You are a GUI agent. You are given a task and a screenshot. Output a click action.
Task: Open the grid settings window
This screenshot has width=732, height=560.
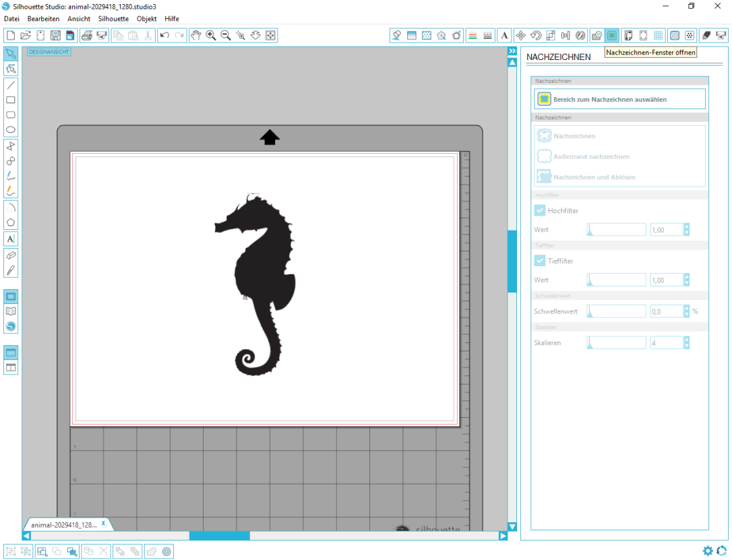click(x=658, y=35)
